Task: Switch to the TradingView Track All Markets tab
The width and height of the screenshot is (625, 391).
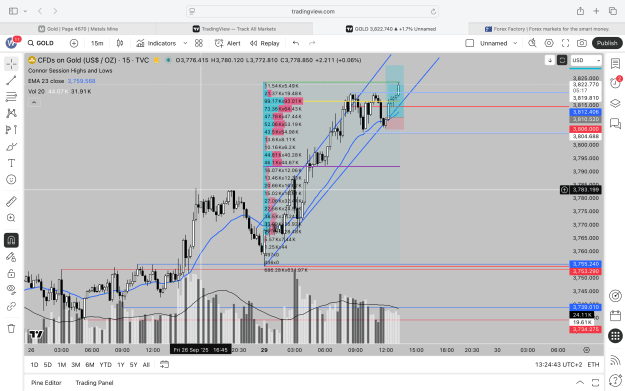Action: (x=234, y=29)
